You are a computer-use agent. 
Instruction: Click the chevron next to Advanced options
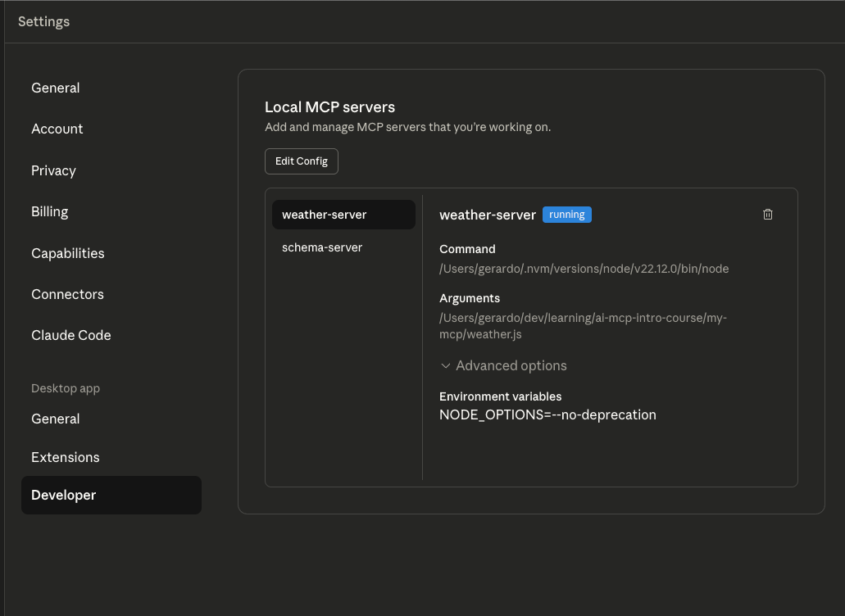[446, 365]
